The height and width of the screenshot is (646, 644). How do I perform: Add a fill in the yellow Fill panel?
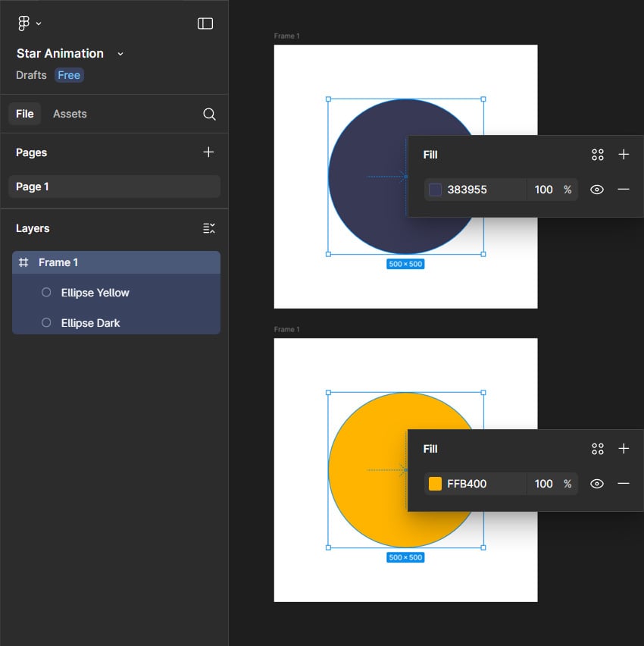(624, 449)
